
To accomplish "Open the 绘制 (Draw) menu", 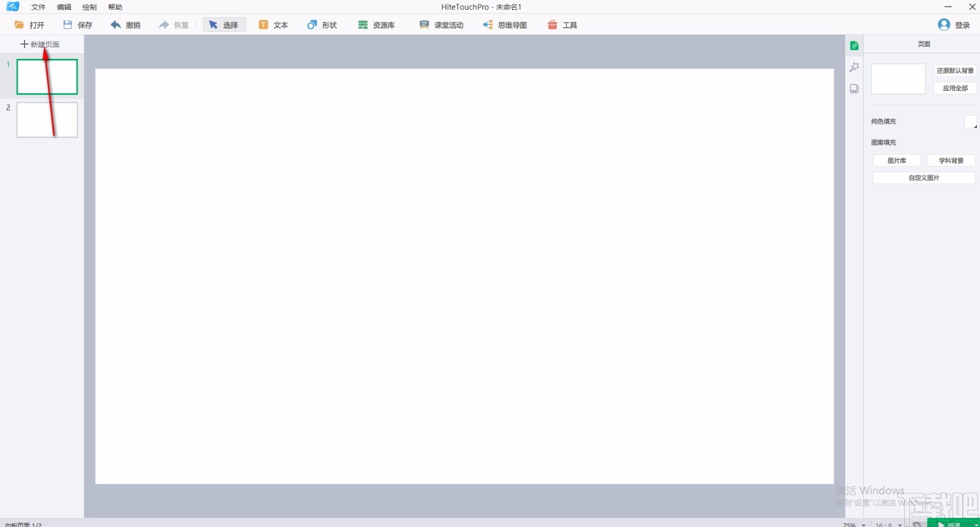I will click(x=89, y=7).
